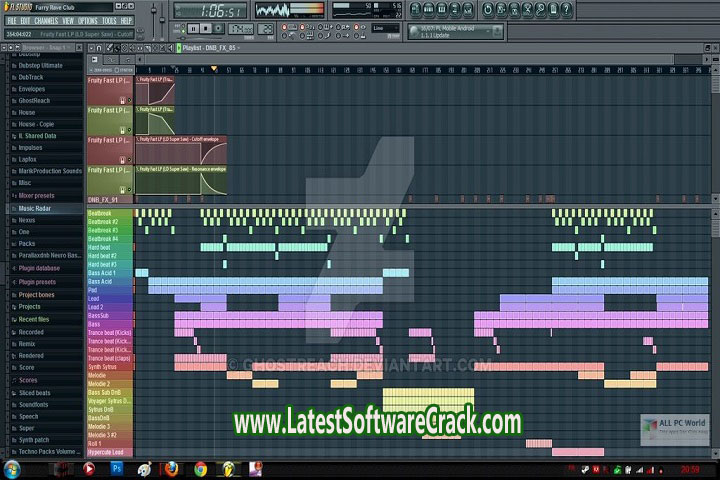The image size is (720, 480).
Task: Click the download button in the news panel
Action: click(497, 31)
